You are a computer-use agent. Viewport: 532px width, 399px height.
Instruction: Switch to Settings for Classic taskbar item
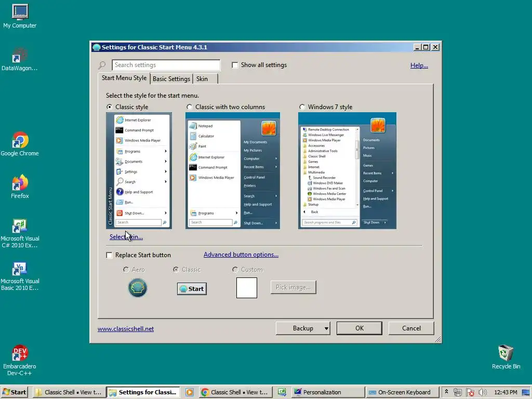point(143,392)
